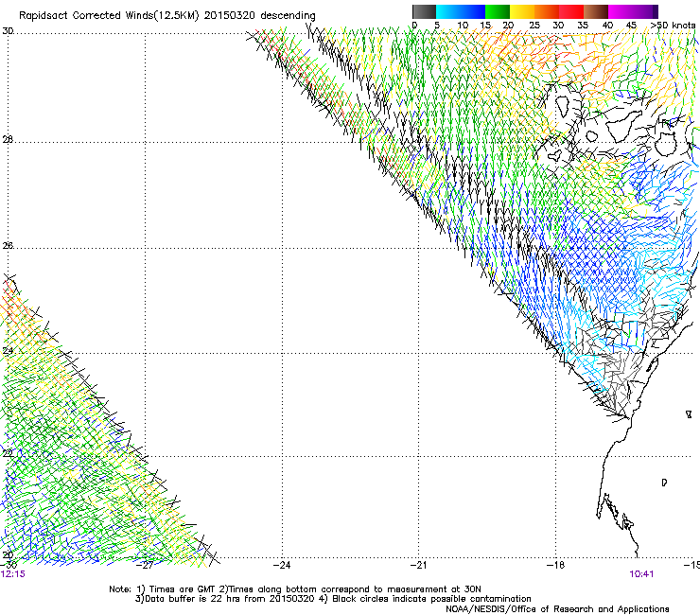The height and width of the screenshot is (615, 700).
Task: Click the 22 latitude axis label
Action: pyautogui.click(x=8, y=453)
